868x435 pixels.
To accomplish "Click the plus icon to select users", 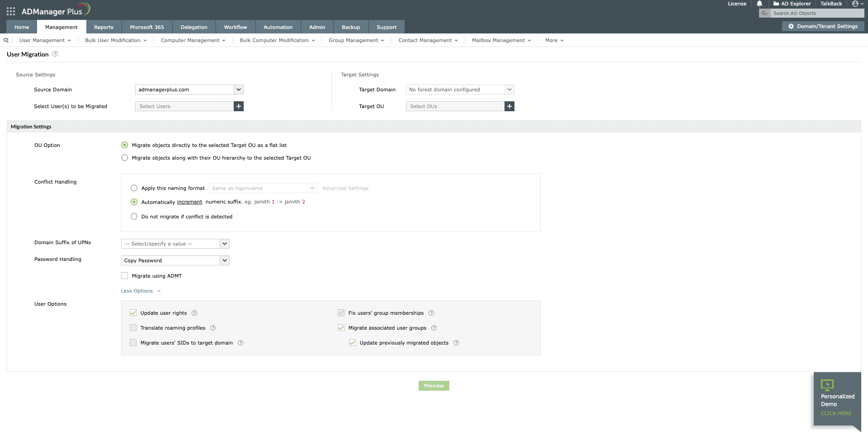I will 239,106.
